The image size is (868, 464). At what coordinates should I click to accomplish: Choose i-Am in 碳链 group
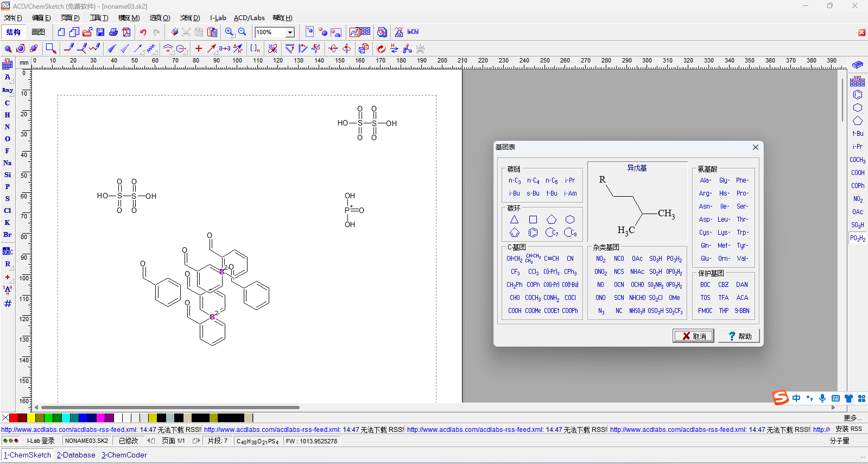[571, 193]
